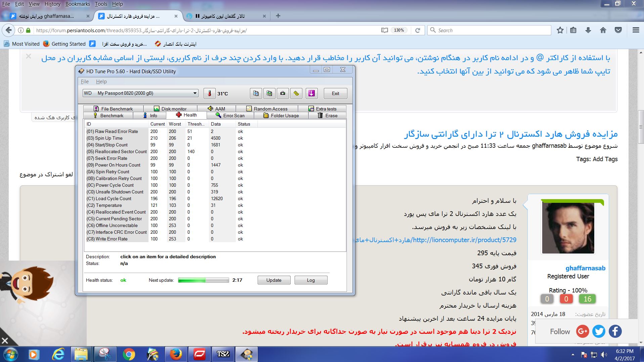Open Firefox Bookmarks menu
The width and height of the screenshot is (644, 362).
coord(78,4)
